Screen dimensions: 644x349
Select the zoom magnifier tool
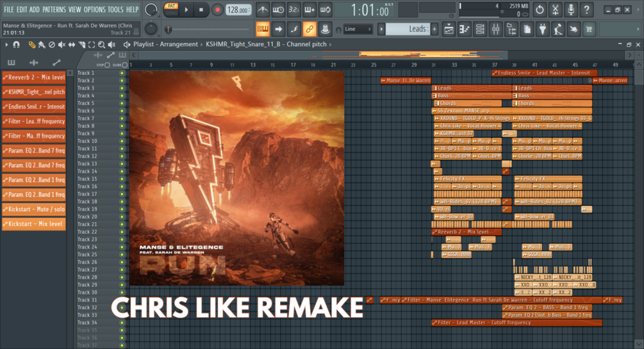coord(101,44)
